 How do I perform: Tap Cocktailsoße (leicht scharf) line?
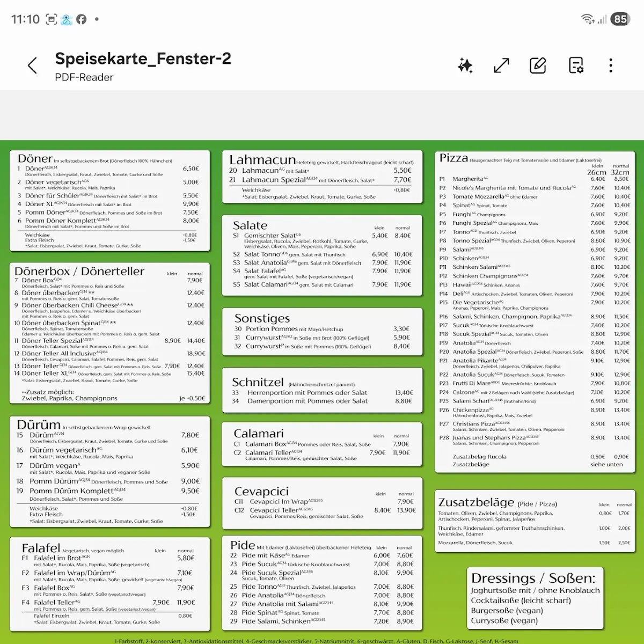(x=521, y=600)
